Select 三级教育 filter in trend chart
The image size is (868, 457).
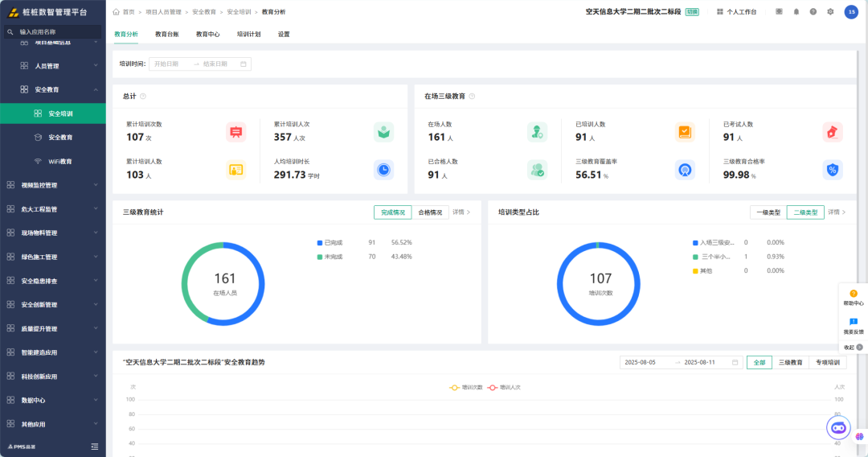(791, 362)
